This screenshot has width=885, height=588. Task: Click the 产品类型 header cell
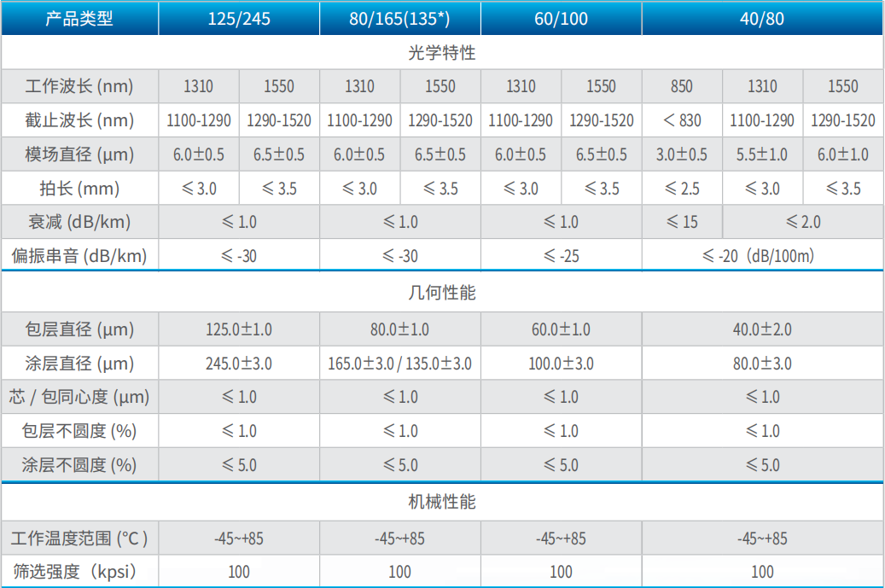pos(79,18)
